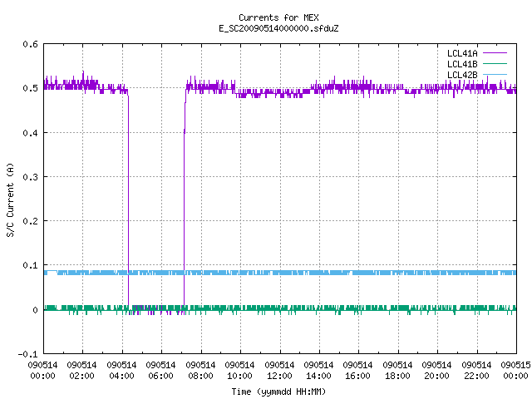Click the x-axis tick 090514 20:00

coord(436,371)
